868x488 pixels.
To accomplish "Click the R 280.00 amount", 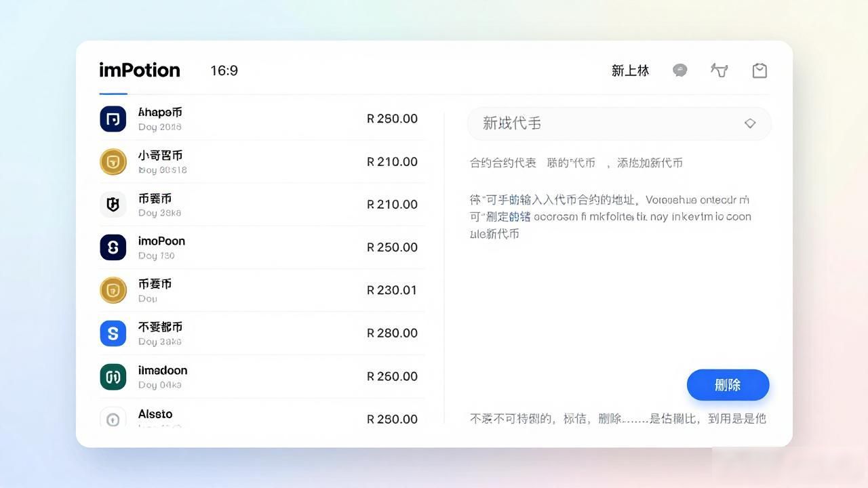I will 392,333.
